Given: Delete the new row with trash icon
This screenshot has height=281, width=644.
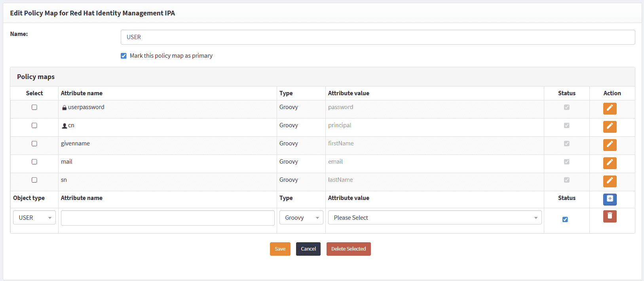Looking at the screenshot, I should (610, 216).
